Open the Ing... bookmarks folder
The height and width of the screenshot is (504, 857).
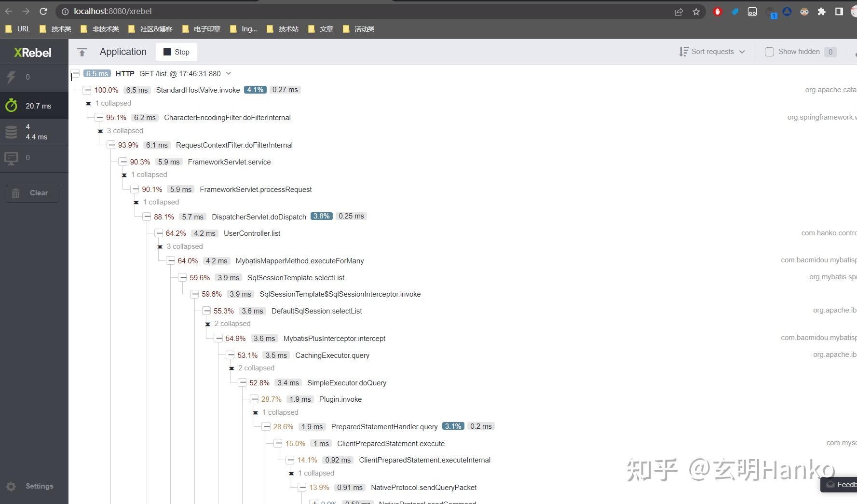pyautogui.click(x=244, y=29)
